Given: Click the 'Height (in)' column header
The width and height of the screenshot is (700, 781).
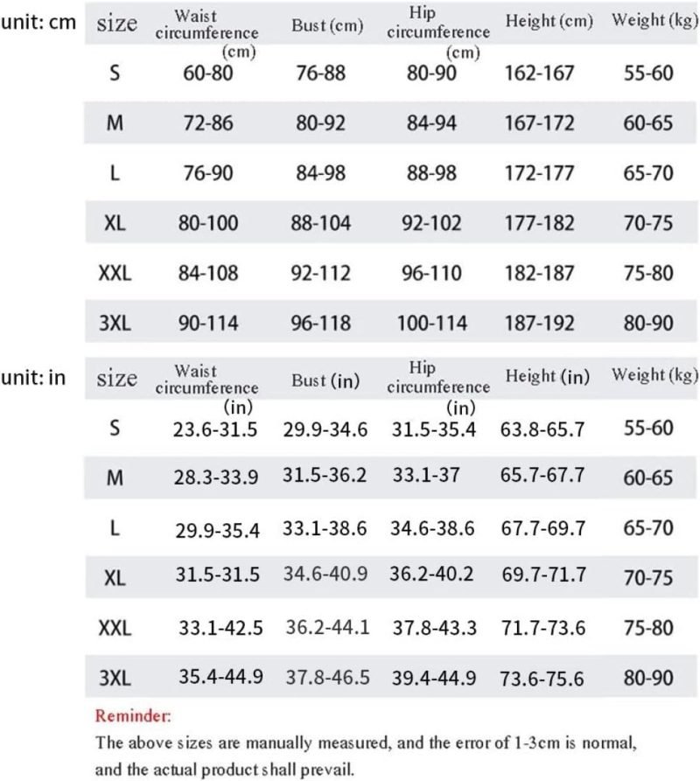Looking at the screenshot, I should coord(548,376).
